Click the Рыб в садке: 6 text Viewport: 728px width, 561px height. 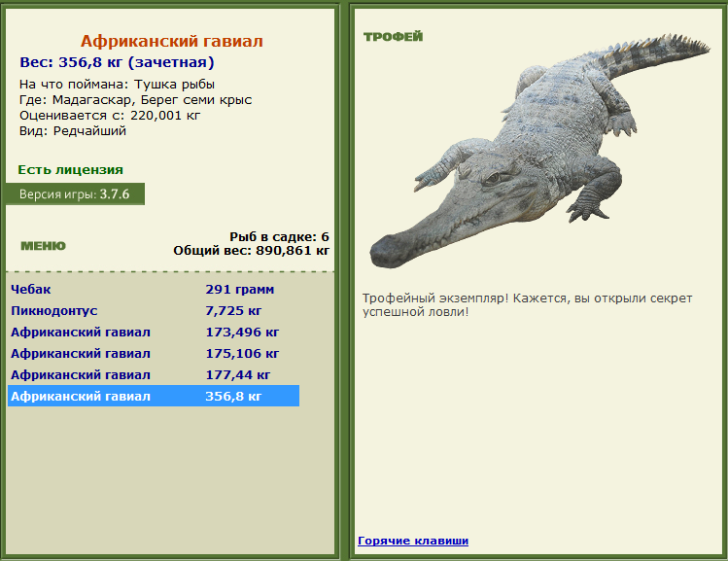click(279, 237)
